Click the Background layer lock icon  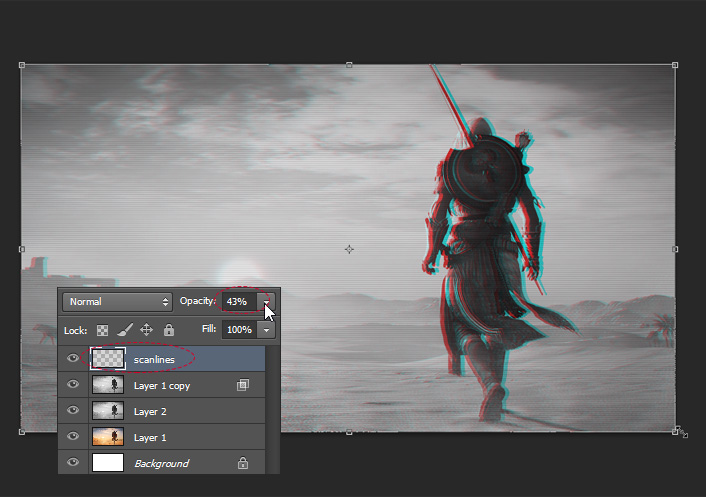click(x=243, y=462)
